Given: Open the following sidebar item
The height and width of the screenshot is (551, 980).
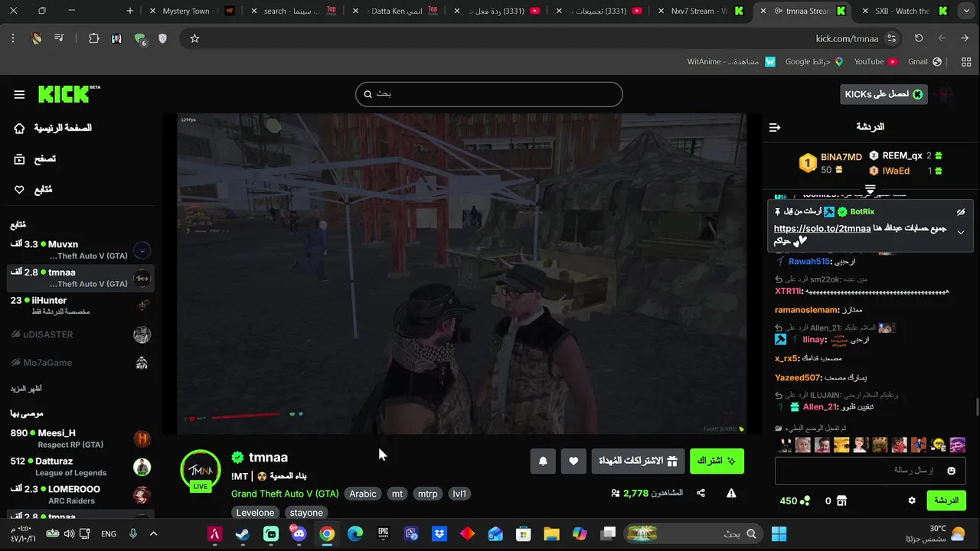Looking at the screenshot, I should click(x=33, y=190).
